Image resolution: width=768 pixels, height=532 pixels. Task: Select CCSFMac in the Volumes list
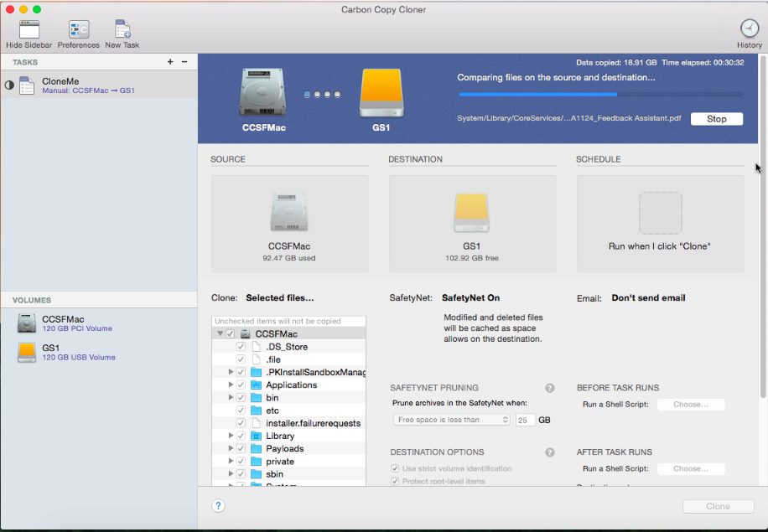tap(99, 323)
